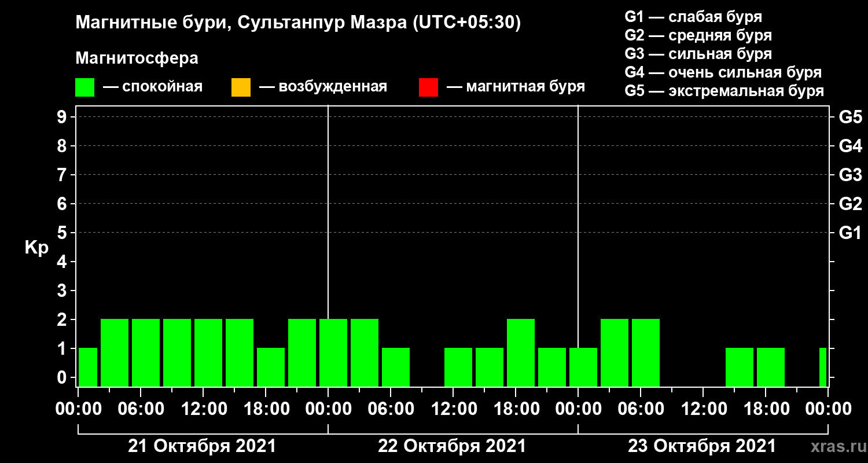The height and width of the screenshot is (463, 868).
Task: Click the 06:00–09:00 bar on 22 October
Action: pos(396,367)
